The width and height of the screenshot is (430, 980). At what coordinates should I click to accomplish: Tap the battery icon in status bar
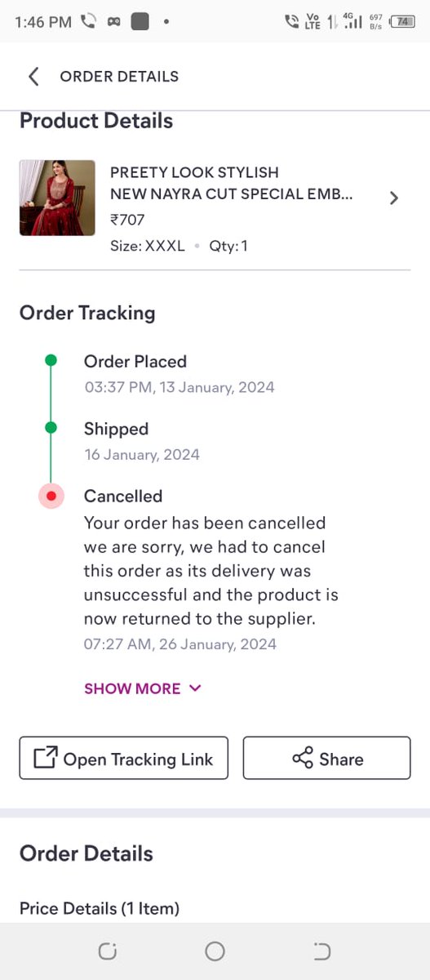click(x=402, y=22)
